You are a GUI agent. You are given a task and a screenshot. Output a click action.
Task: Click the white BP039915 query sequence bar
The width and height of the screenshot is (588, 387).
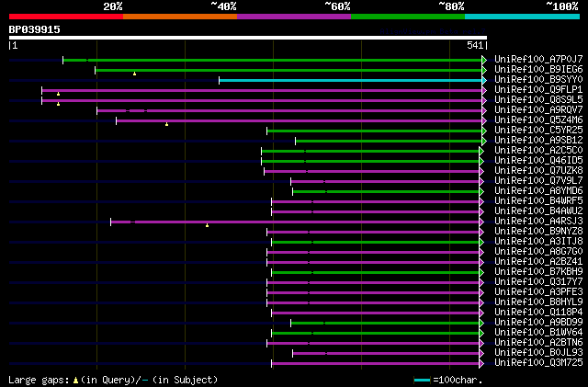pos(248,38)
